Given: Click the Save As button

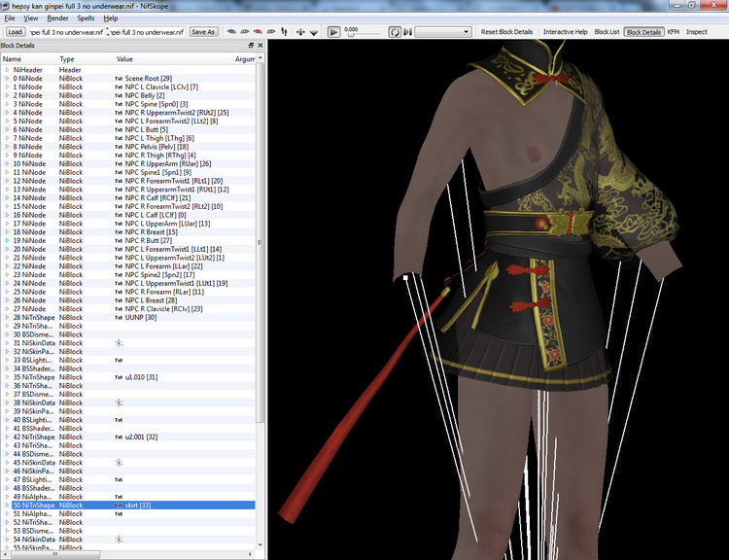Looking at the screenshot, I should pyautogui.click(x=203, y=32).
